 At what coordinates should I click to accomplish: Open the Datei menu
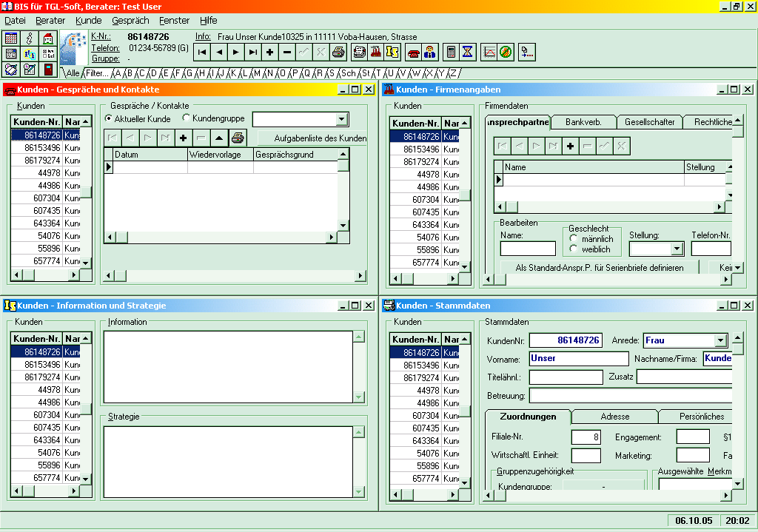[15, 20]
